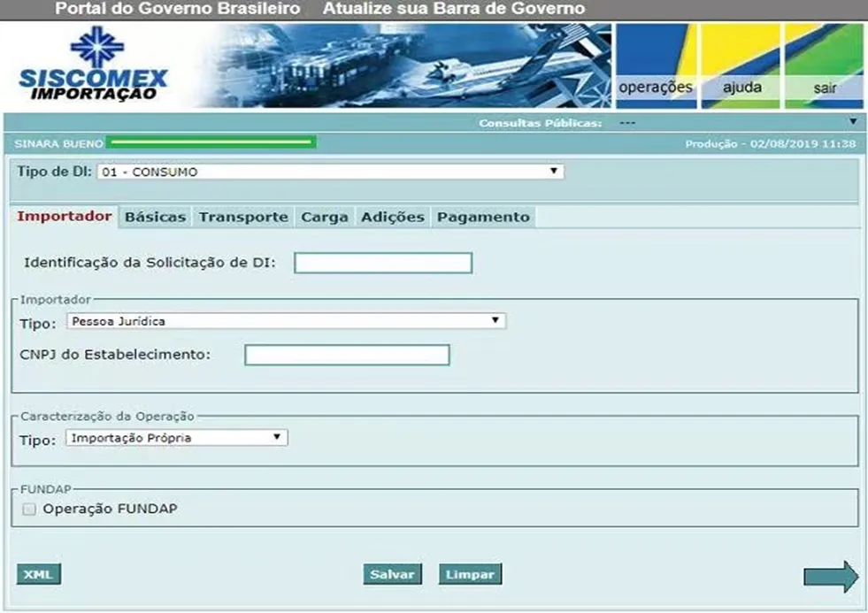Select the Pagamento tab
Screen dimensions: 868x613
click(483, 218)
